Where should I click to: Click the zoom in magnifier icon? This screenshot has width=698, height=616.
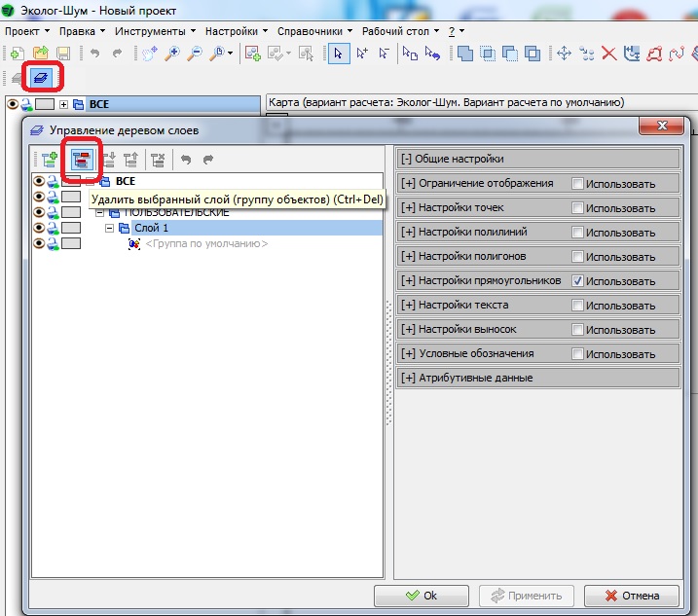pyautogui.click(x=172, y=54)
